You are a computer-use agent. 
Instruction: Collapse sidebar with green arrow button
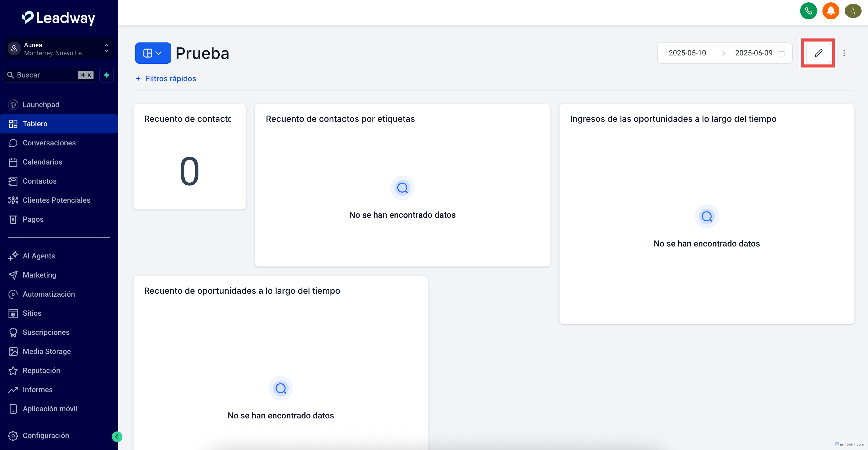[x=117, y=436]
